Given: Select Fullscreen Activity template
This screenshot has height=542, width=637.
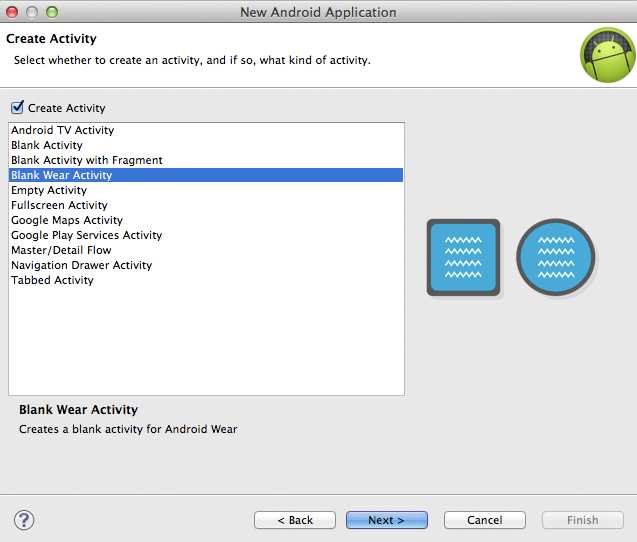Looking at the screenshot, I should click(206, 205).
